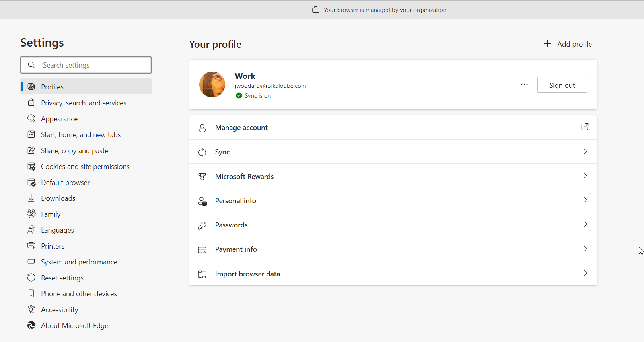Viewport: 644px width, 342px height.
Task: Open Privacy, search, and services settings
Action: tap(84, 103)
